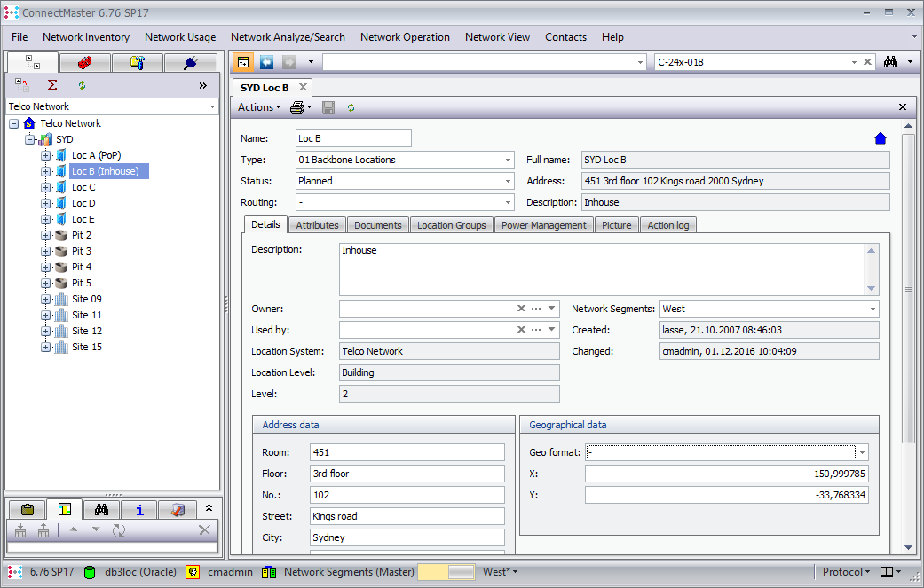This screenshot has width=924, height=588.
Task: Open the Telco Network dropdown selector
Action: [212, 106]
